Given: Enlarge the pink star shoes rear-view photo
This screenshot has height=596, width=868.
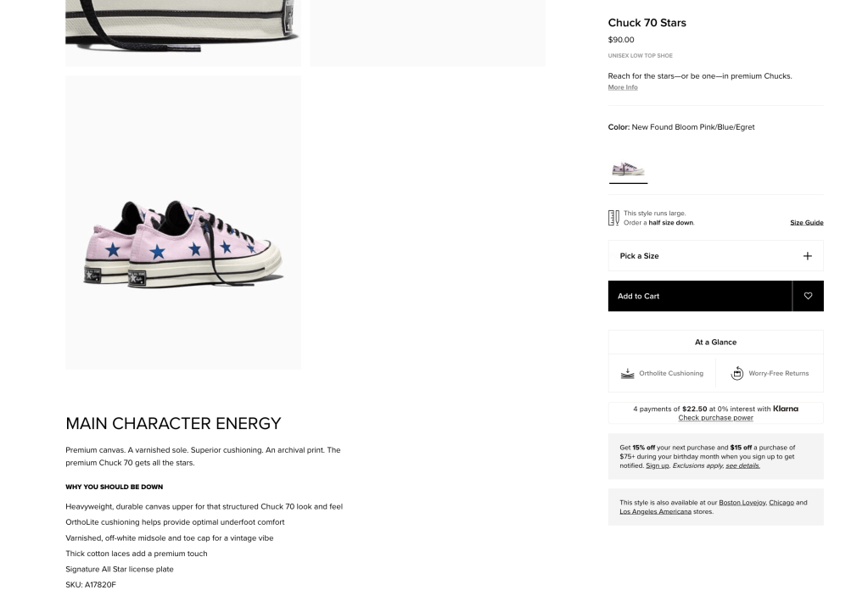Looking at the screenshot, I should [x=183, y=222].
